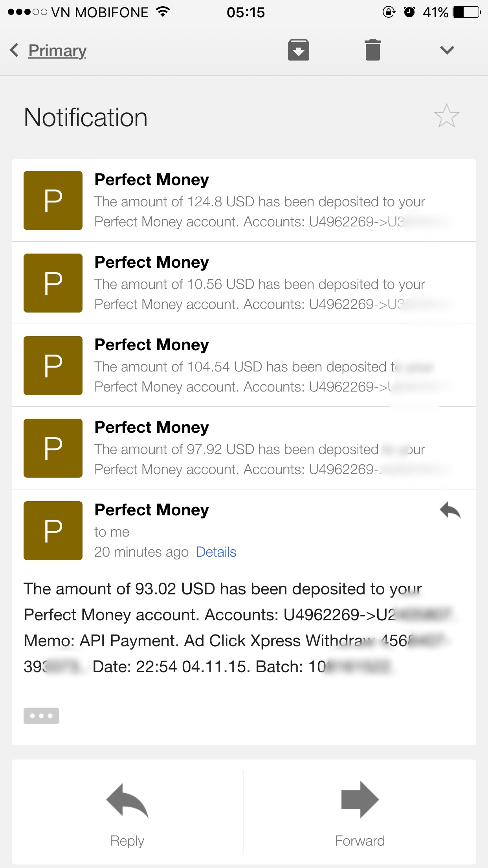The width and height of the screenshot is (488, 868).
Task: Show message Details
Action: point(216,552)
